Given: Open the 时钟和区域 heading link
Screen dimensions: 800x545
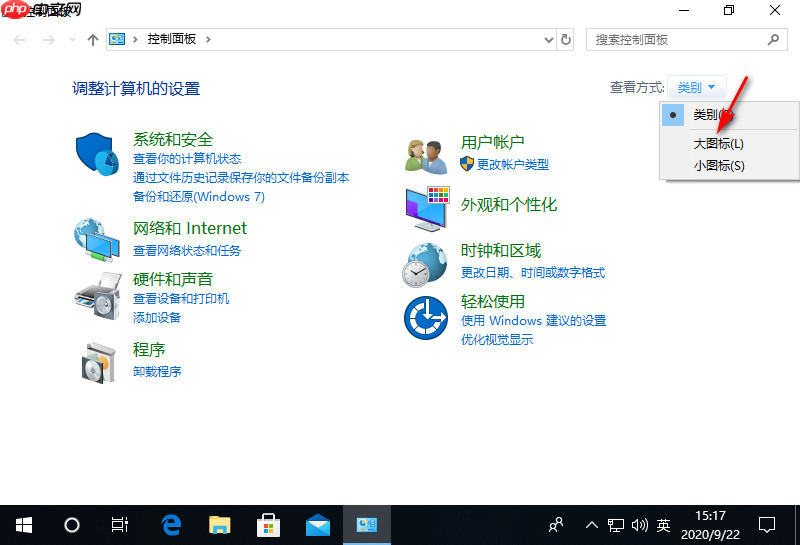Looking at the screenshot, I should [501, 251].
